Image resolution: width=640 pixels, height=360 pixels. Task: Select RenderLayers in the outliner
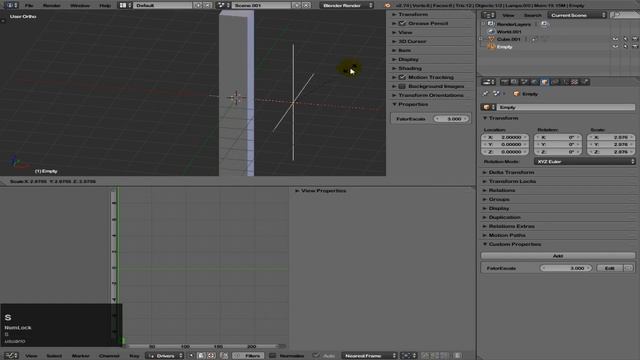[513, 24]
